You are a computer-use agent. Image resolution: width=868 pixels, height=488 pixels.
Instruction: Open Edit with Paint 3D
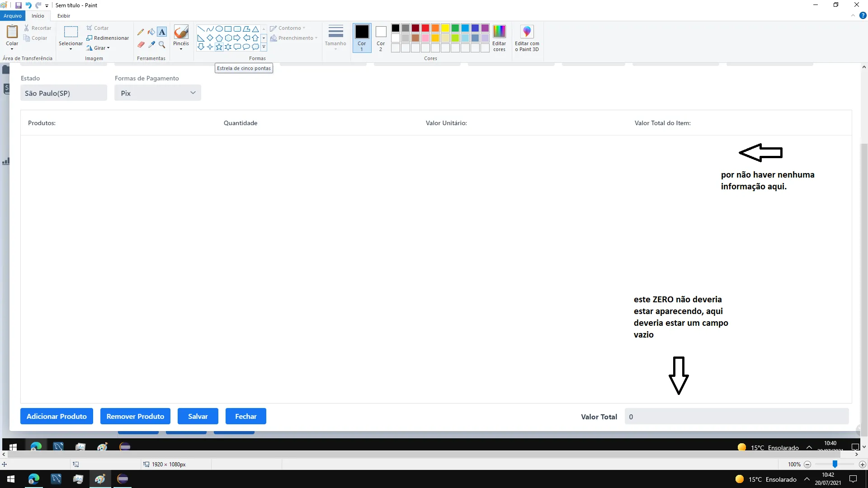[527, 38]
